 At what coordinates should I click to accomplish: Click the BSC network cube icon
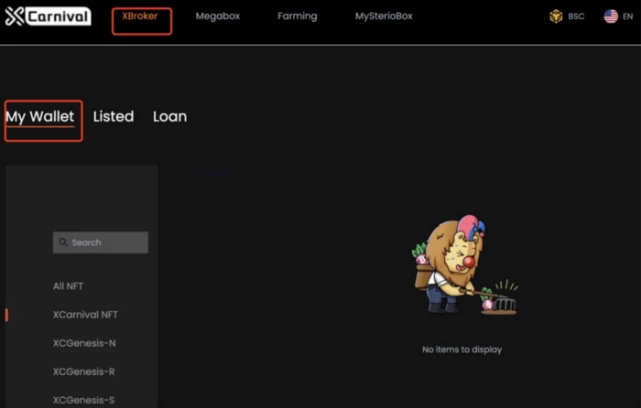556,16
